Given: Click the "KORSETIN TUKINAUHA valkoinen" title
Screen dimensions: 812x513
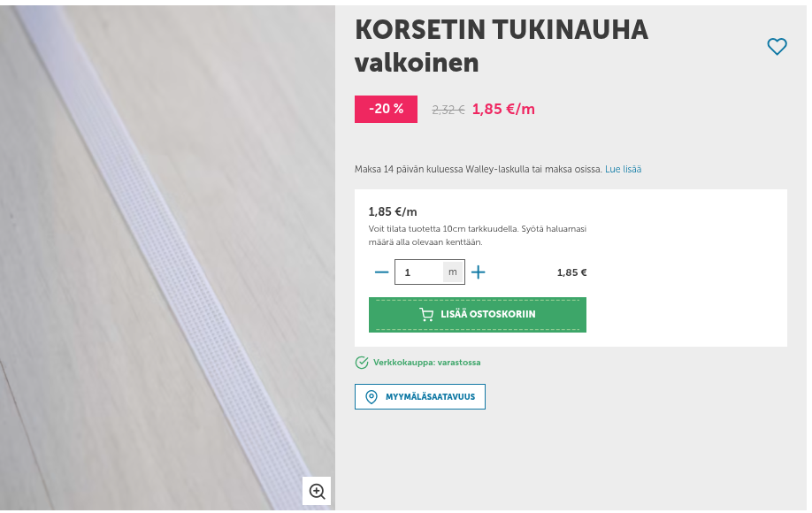Looking at the screenshot, I should [501, 46].
